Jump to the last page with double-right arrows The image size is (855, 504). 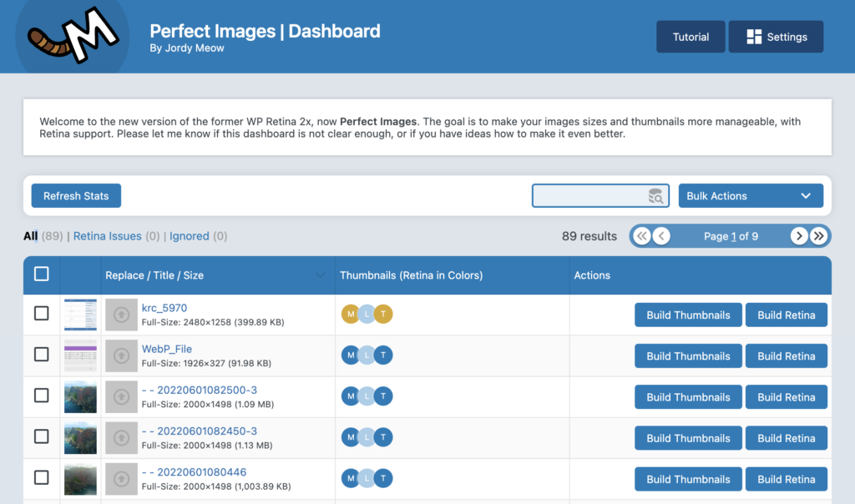click(x=818, y=236)
